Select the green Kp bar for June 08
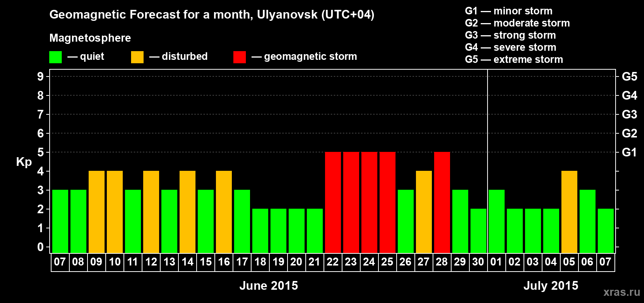Screen dimensions: 644x303 (78, 222)
